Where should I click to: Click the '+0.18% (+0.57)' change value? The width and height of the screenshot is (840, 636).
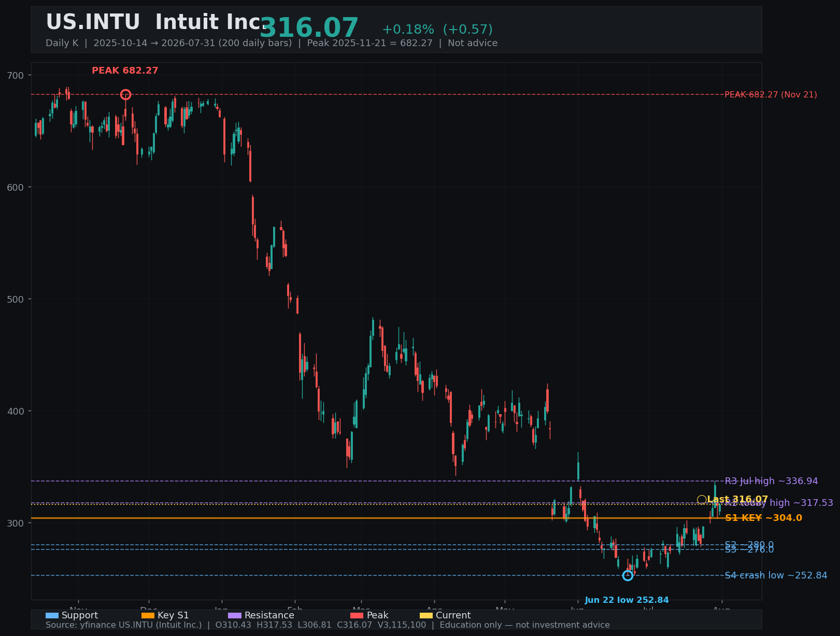pos(437,30)
